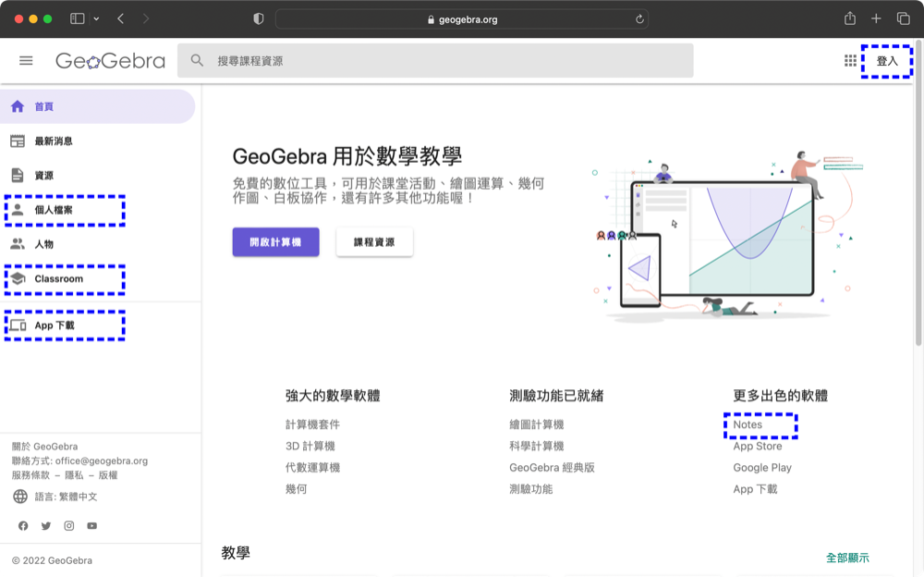The height and width of the screenshot is (577, 924).
Task: Open 最新消息 in the sidebar
Action: (53, 141)
